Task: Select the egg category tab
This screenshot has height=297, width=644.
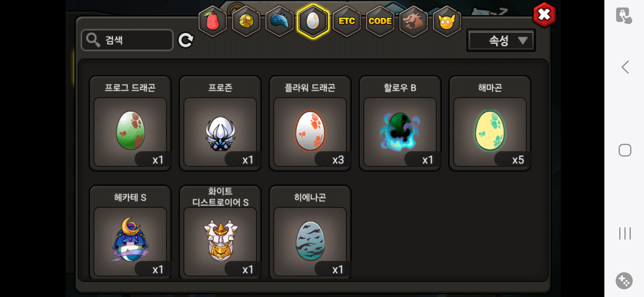Action: pyautogui.click(x=313, y=21)
